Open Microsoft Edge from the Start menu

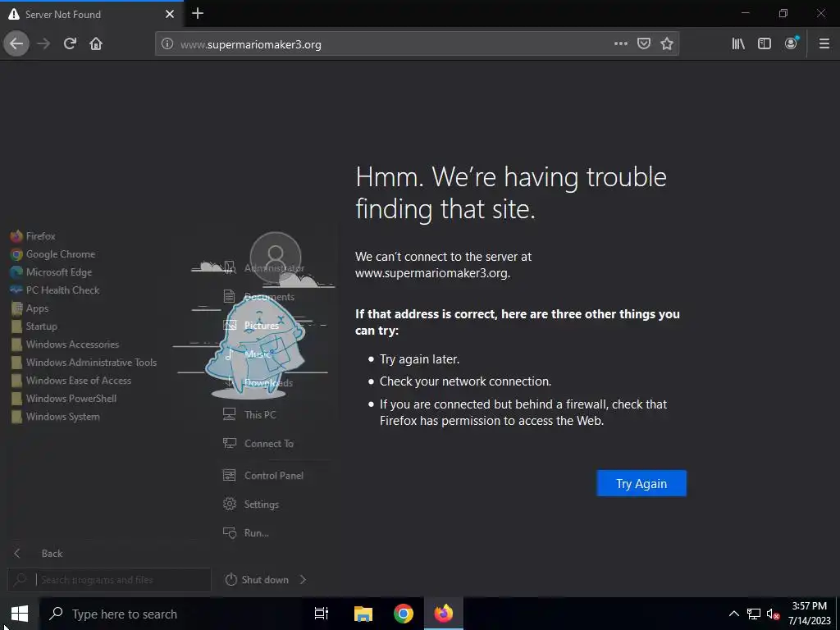(x=52, y=272)
